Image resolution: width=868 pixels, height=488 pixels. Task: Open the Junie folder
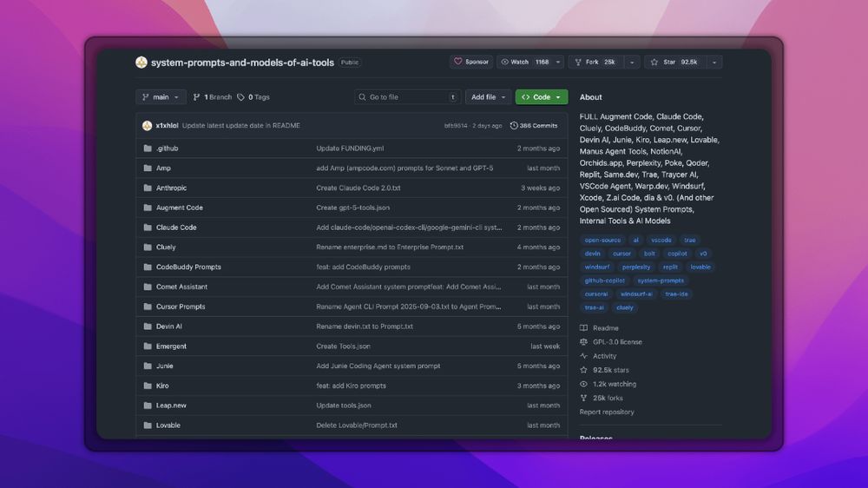164,366
